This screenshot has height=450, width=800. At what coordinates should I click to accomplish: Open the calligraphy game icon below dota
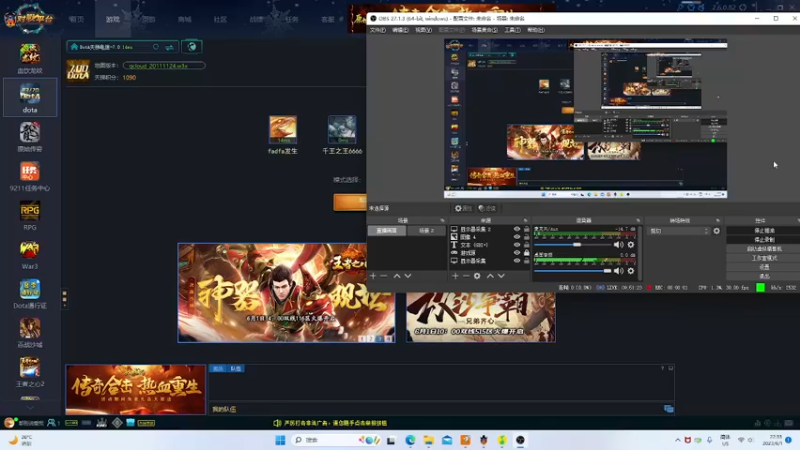tap(30, 133)
